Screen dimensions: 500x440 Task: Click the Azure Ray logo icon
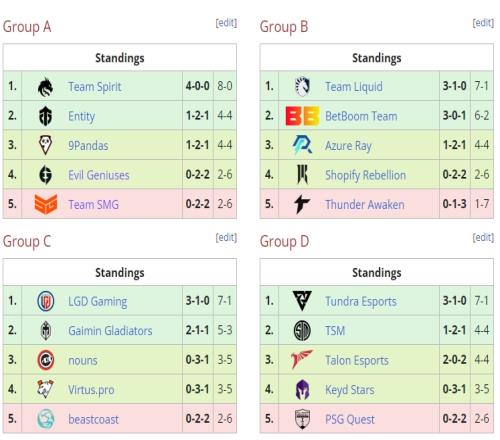point(302,145)
